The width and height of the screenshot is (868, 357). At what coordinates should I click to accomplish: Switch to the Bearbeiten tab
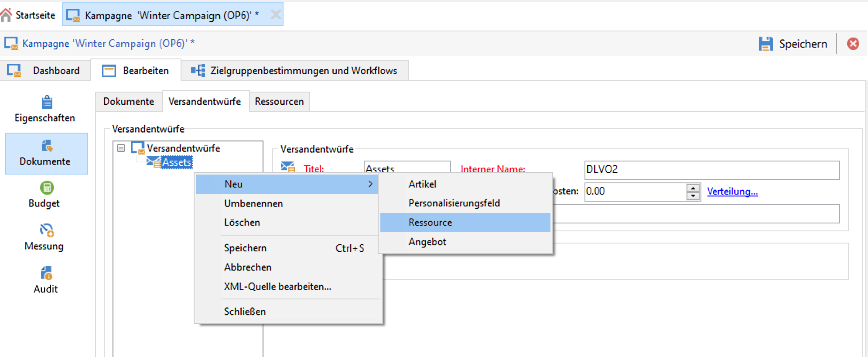click(x=136, y=70)
